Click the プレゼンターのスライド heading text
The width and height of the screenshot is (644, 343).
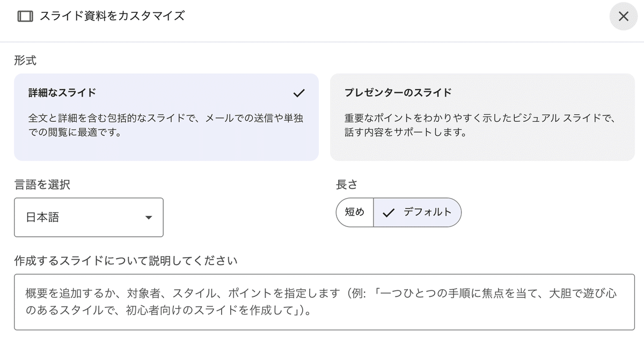click(398, 92)
